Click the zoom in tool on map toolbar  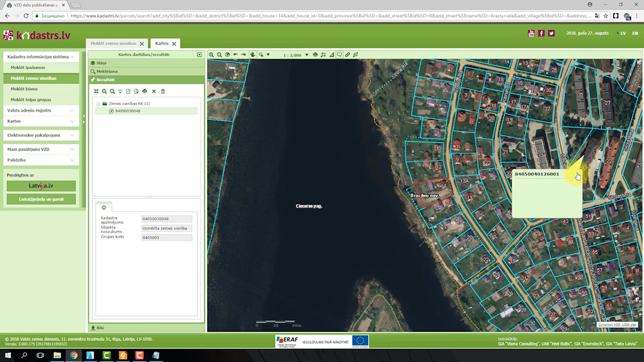pos(211,55)
